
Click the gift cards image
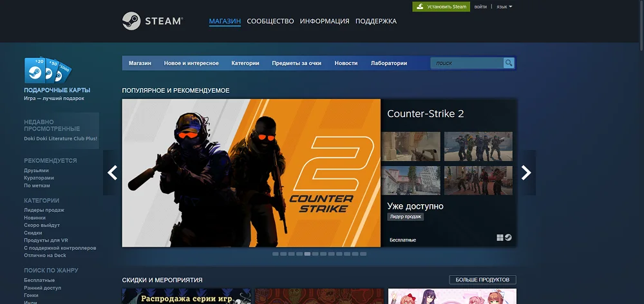coord(48,70)
